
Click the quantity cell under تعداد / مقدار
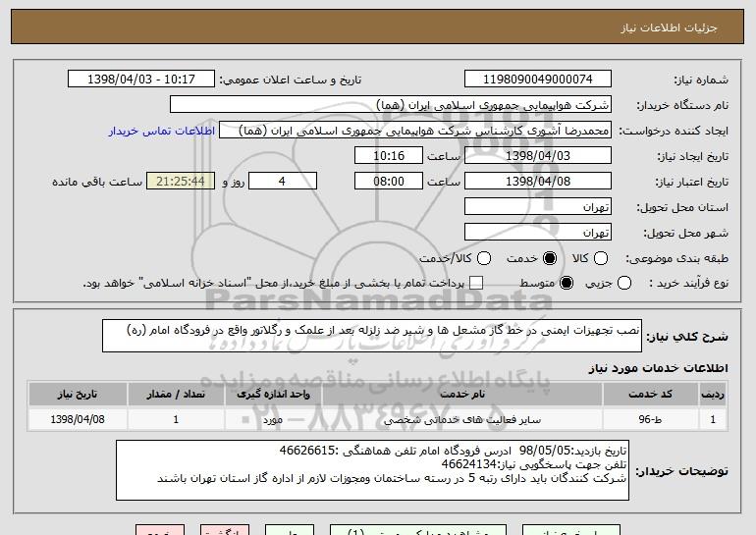tap(176, 419)
